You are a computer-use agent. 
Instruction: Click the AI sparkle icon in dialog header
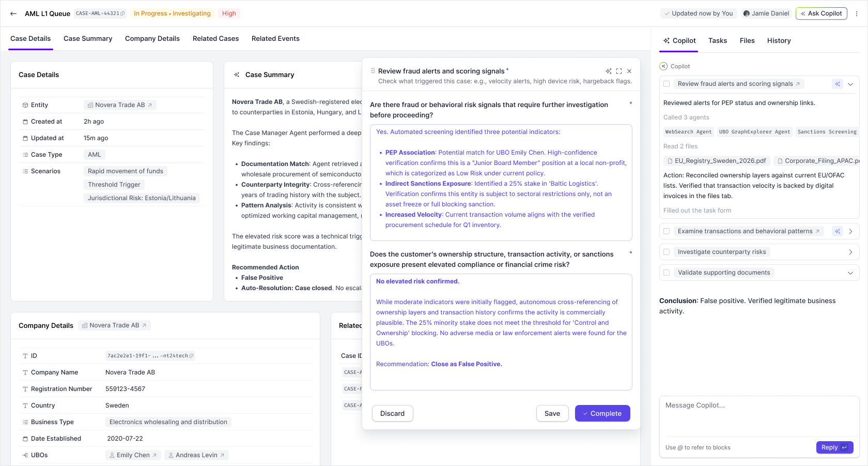click(x=609, y=71)
